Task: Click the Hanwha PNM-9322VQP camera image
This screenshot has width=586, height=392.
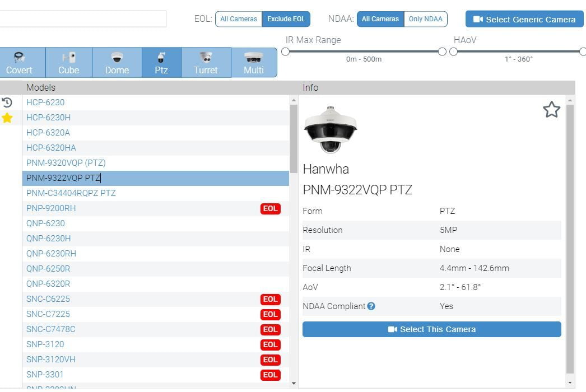Action: (331, 130)
